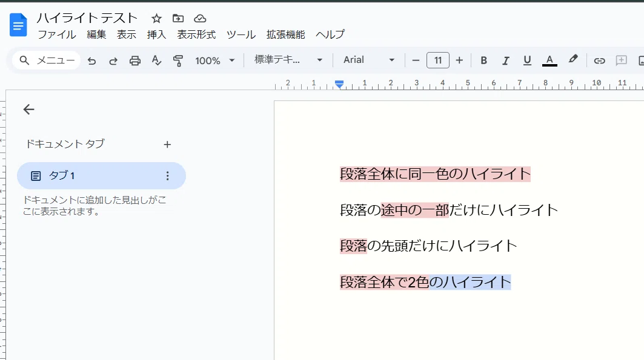Search menus via メニュー box
This screenshot has width=644, height=360.
pos(47,61)
